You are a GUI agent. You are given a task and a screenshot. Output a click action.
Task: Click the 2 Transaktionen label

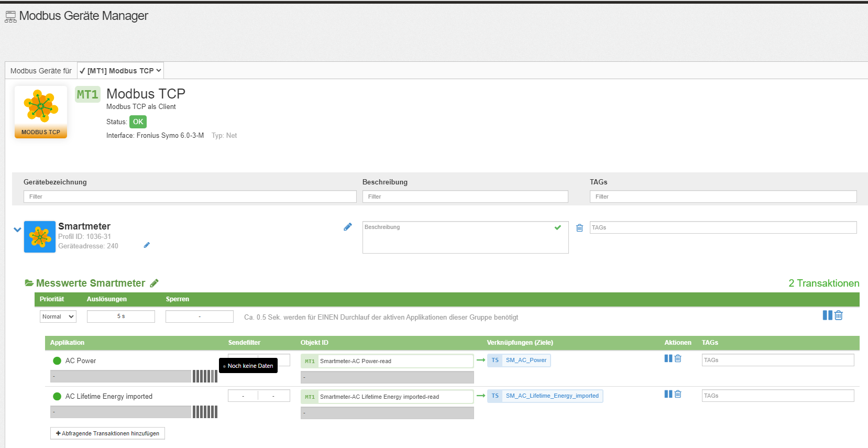[824, 283]
